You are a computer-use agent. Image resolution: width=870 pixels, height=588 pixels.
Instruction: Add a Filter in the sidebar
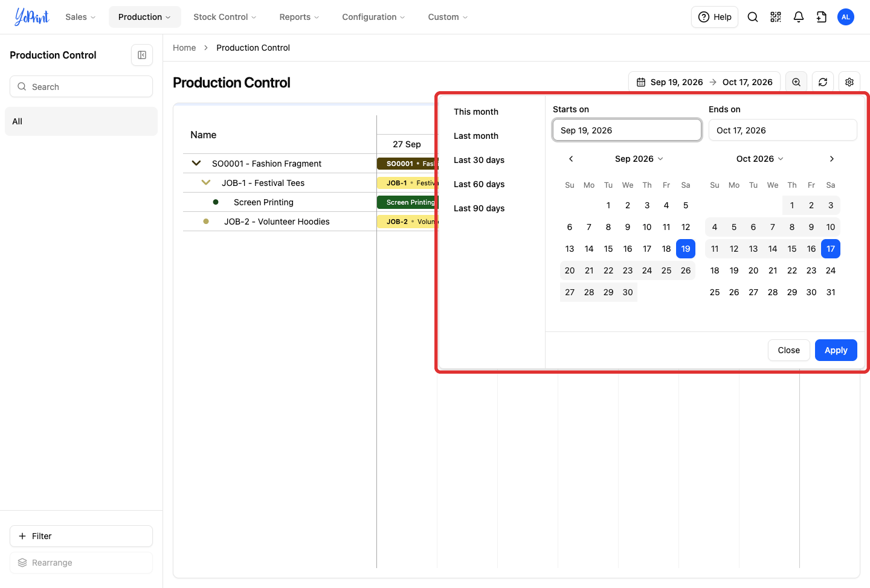pos(81,536)
